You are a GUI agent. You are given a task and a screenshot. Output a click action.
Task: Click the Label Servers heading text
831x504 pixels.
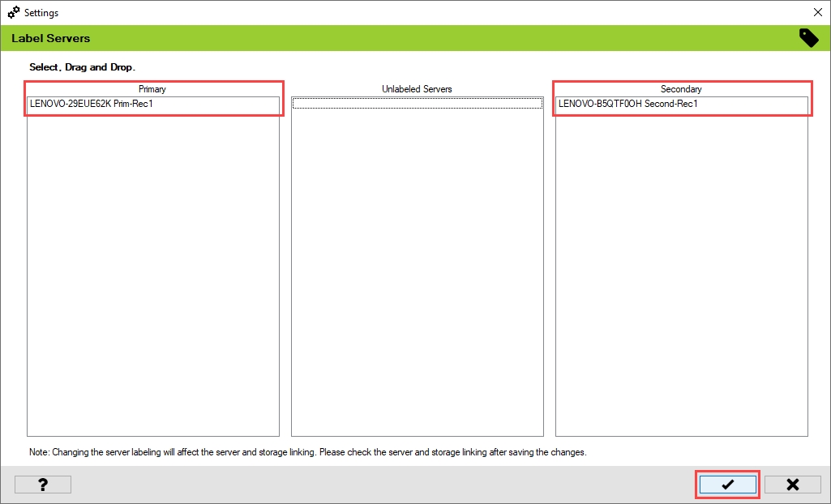[x=50, y=38]
